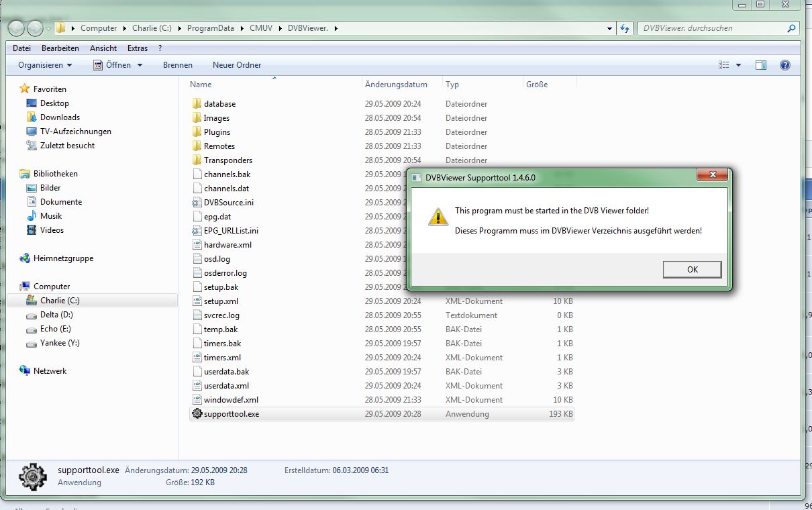812x510 pixels.
Task: Select the Echo (E:) drive
Action: point(55,329)
